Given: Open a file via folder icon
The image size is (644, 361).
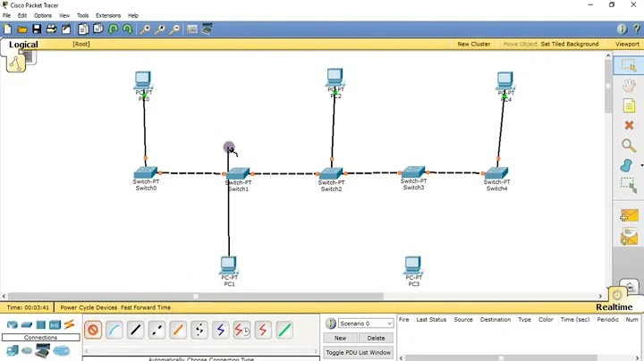Looking at the screenshot, I should (22, 29).
